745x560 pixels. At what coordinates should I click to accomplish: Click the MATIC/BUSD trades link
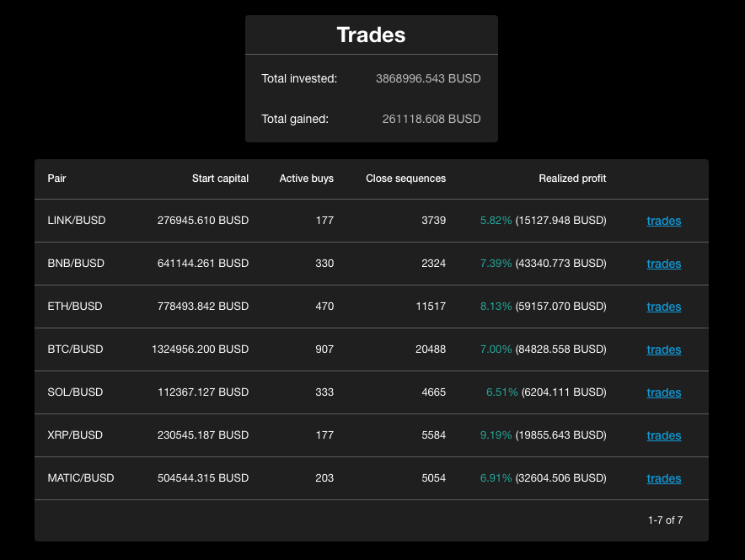663,479
